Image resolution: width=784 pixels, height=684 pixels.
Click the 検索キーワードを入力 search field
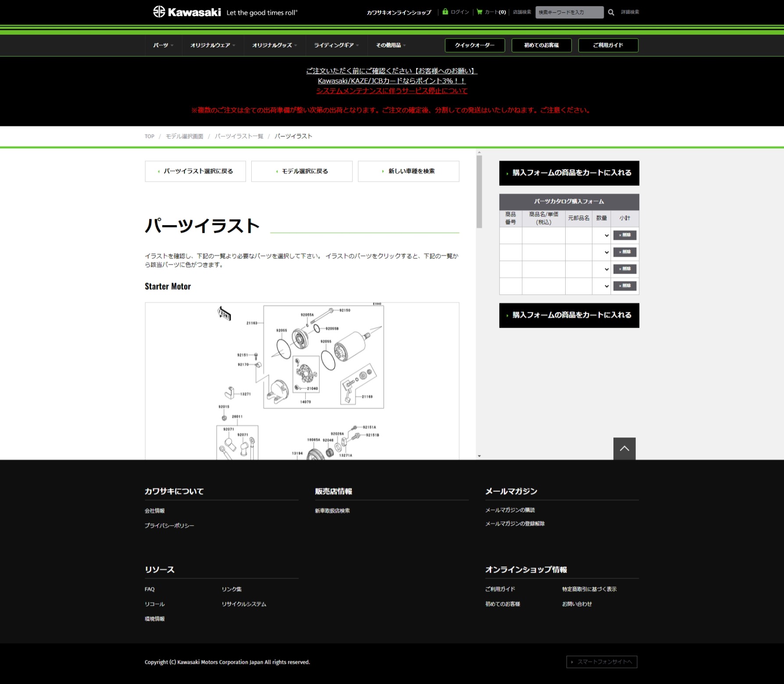(569, 12)
